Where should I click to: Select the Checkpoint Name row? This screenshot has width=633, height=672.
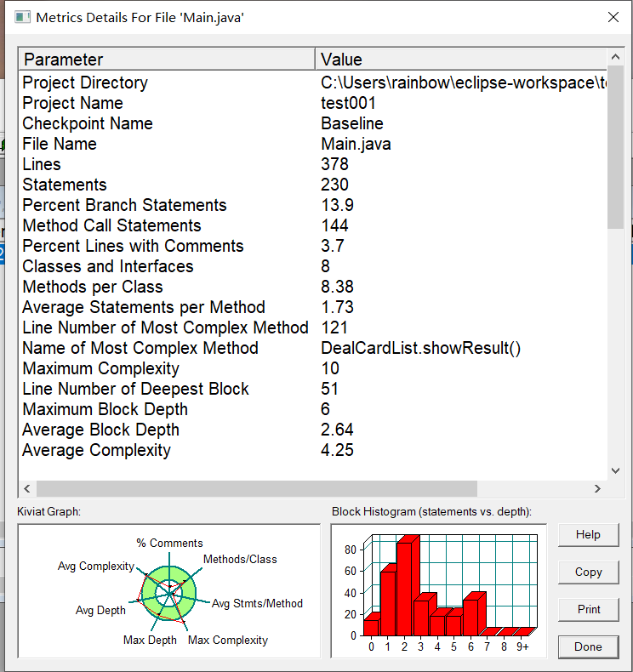tap(313, 123)
